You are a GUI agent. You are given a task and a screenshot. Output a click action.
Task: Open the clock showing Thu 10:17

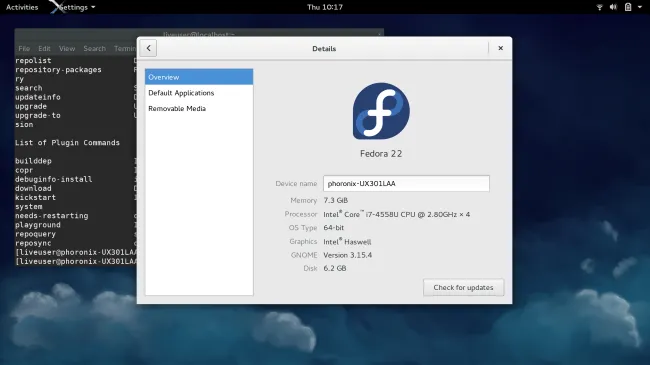[x=325, y=7]
